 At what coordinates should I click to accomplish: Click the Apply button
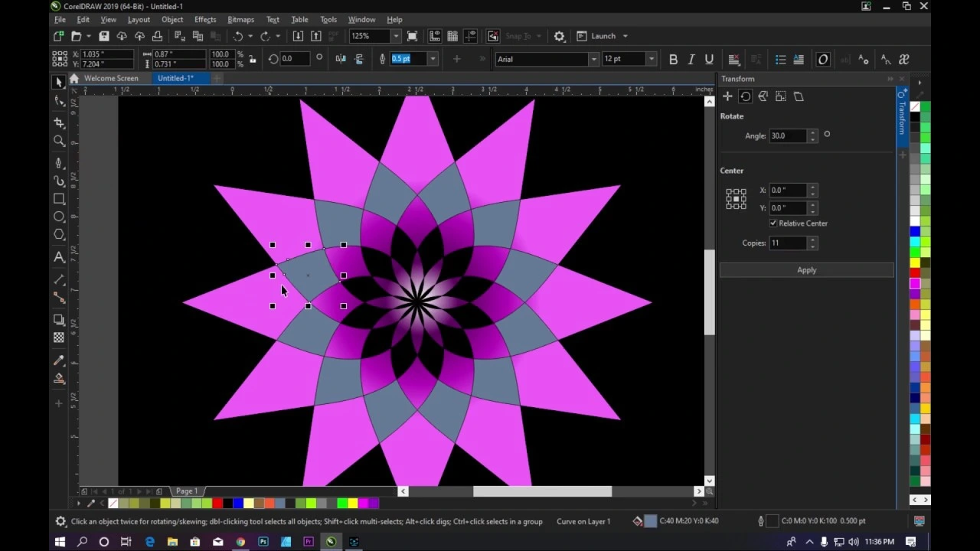pos(806,270)
